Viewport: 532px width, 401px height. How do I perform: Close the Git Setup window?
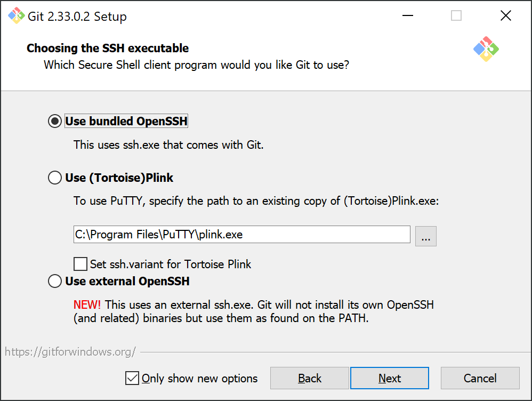505,15
